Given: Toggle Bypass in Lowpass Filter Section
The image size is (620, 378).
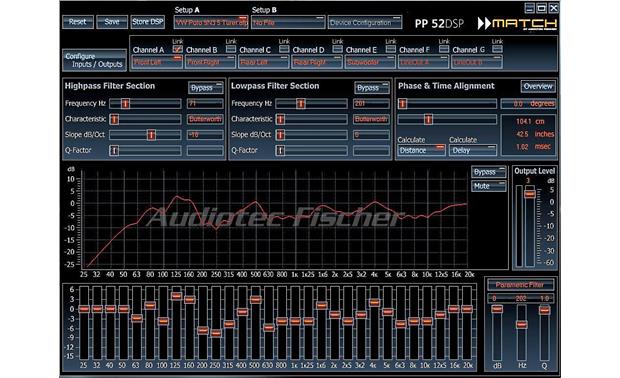Looking at the screenshot, I should coord(372,88).
